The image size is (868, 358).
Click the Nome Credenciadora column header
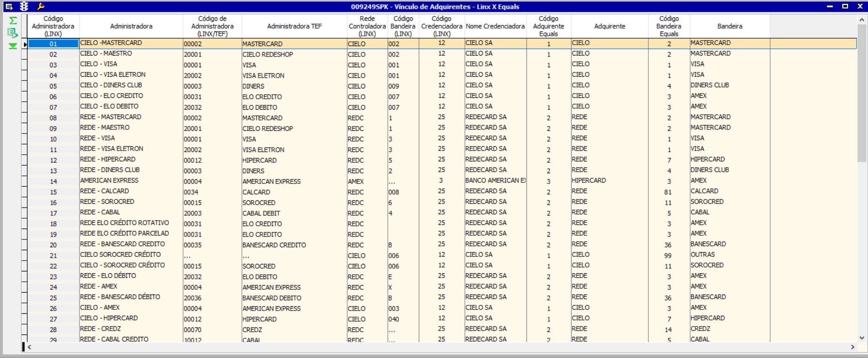(x=495, y=26)
